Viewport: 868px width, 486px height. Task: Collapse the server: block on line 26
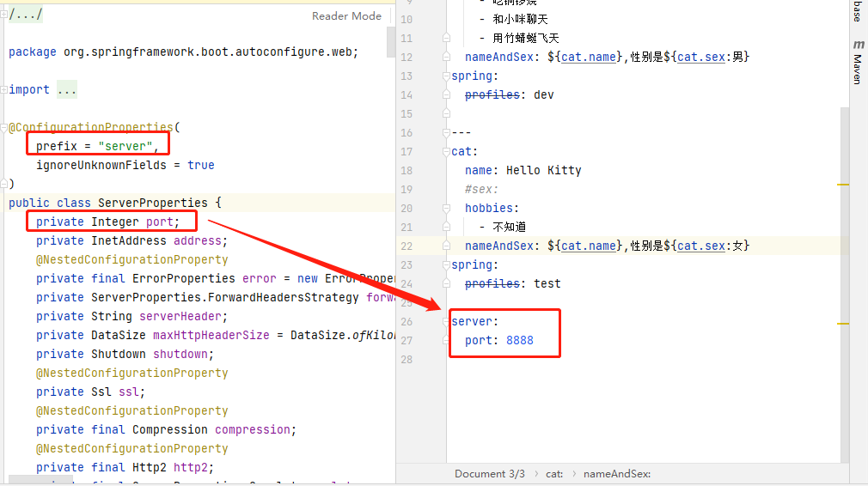click(x=446, y=322)
